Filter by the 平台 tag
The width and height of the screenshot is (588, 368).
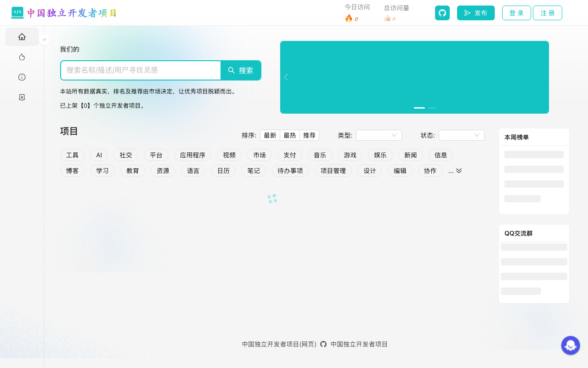tap(156, 155)
